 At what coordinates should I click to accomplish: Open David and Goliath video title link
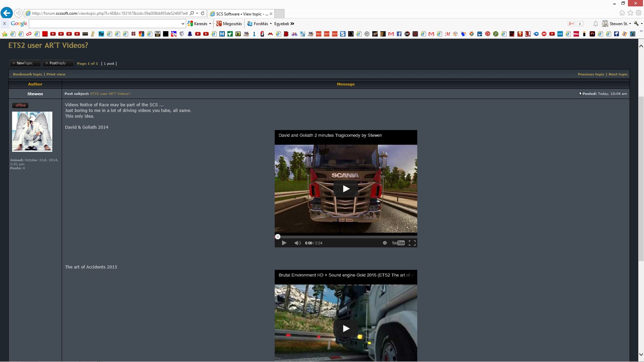click(330, 135)
